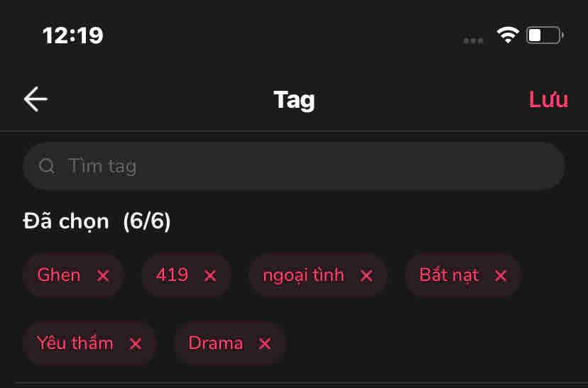Select the 419 tag chip label

click(x=172, y=275)
